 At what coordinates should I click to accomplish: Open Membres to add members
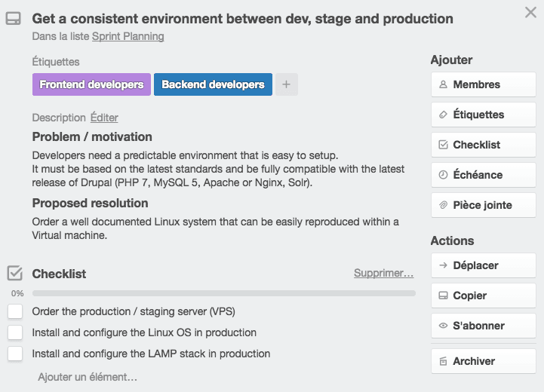[483, 84]
